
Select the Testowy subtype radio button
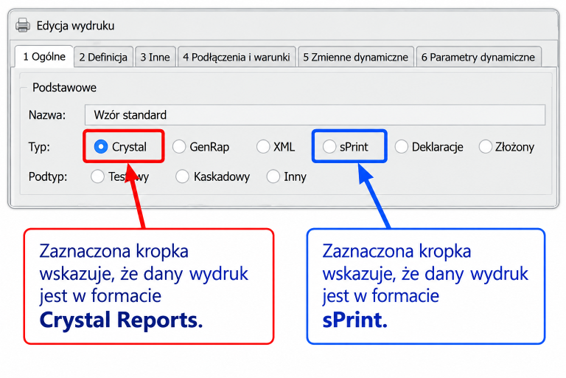[97, 177]
